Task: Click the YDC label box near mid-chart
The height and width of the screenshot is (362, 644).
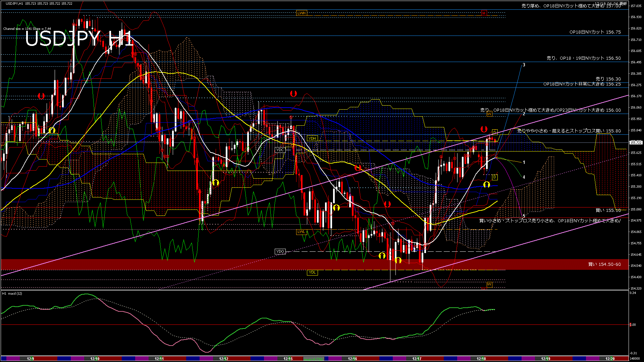Action: (280, 150)
